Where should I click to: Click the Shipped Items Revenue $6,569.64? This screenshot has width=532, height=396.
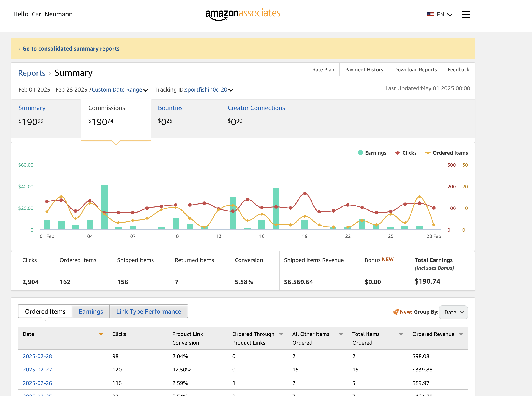tap(298, 282)
